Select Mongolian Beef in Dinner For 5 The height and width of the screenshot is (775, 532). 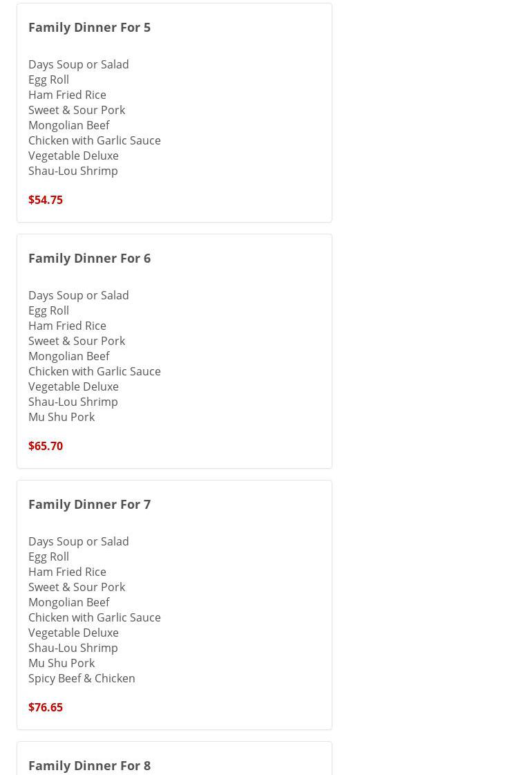click(x=69, y=125)
